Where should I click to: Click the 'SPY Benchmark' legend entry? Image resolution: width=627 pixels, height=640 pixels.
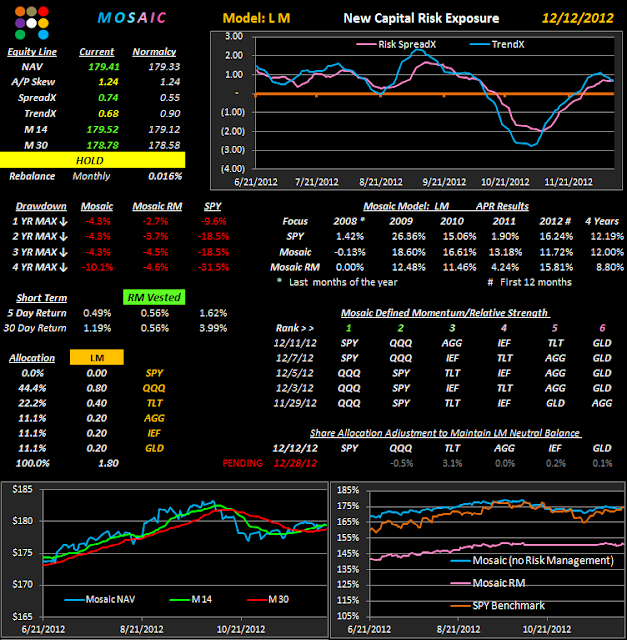(498, 606)
